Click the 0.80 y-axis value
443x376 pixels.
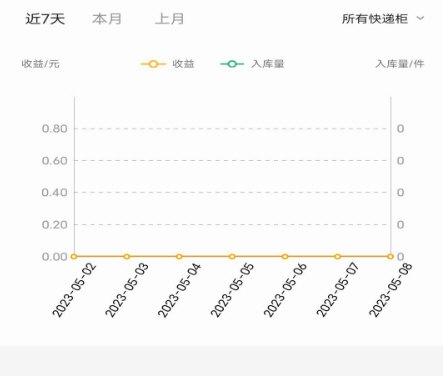tap(55, 129)
